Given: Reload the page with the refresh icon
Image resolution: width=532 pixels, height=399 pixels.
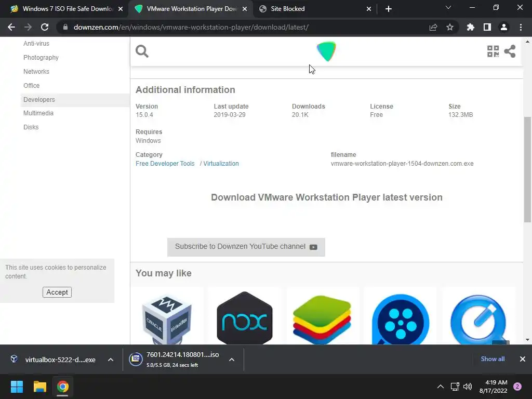Looking at the screenshot, I should click(45, 27).
